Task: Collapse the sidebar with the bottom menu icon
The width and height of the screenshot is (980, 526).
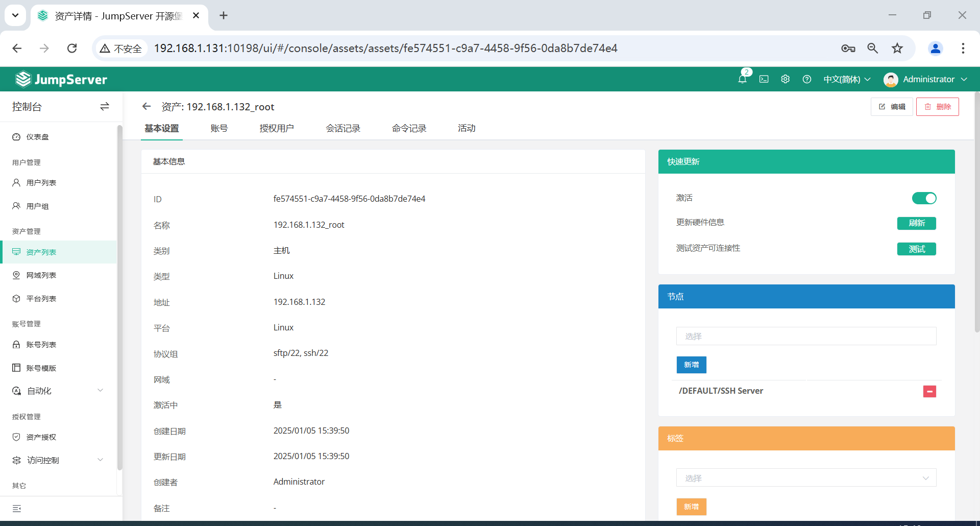Action: [17, 509]
